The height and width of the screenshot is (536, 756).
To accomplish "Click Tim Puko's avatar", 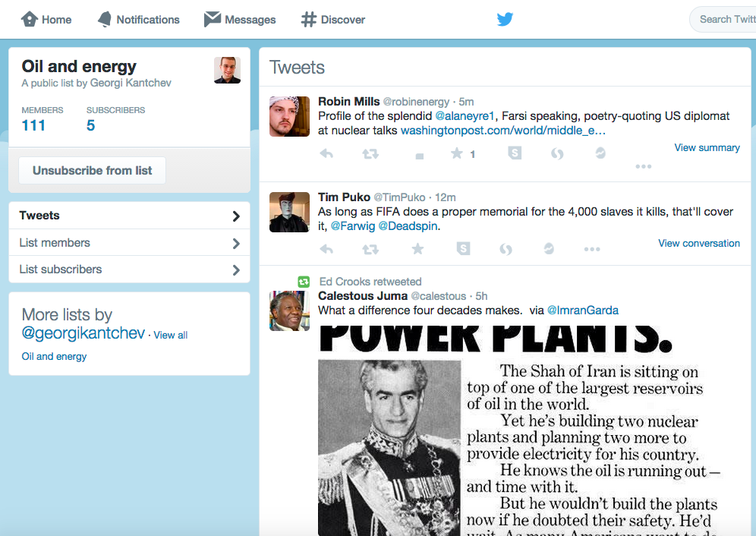I will pyautogui.click(x=289, y=213).
